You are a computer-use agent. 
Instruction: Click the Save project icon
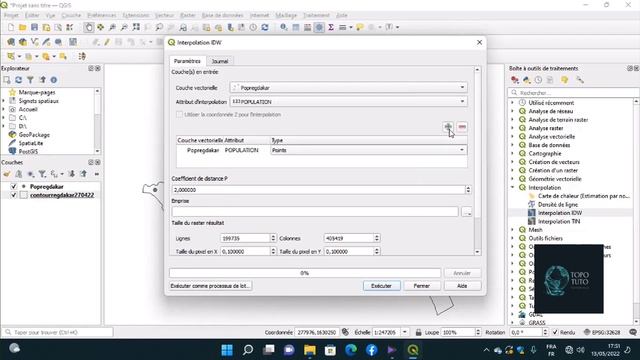[x=34, y=27]
